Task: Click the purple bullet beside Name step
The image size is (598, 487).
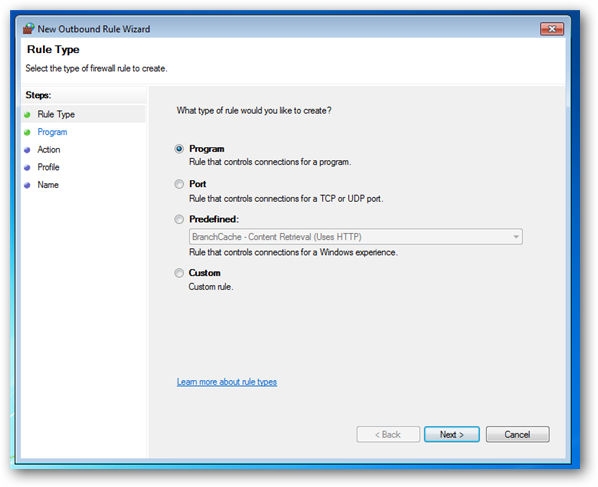Action: (27, 185)
